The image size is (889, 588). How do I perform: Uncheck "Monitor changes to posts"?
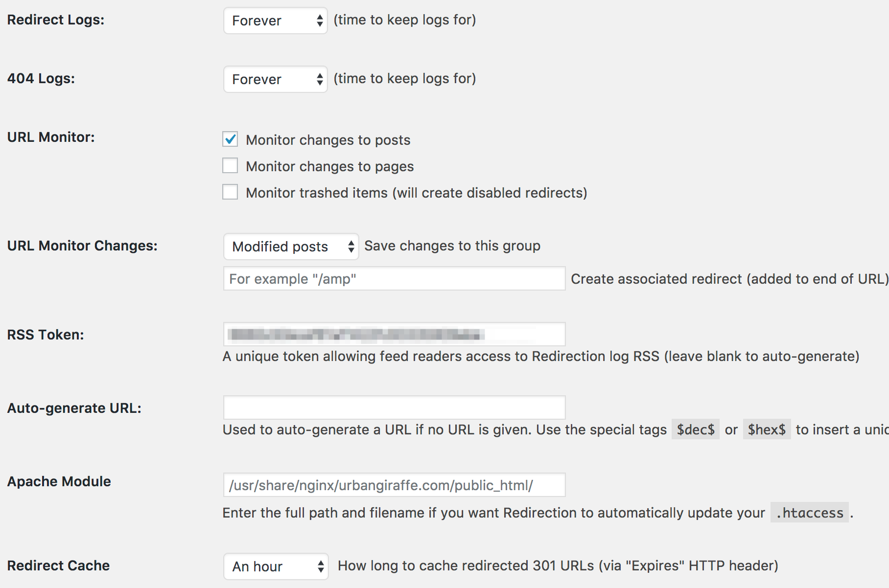click(x=230, y=139)
